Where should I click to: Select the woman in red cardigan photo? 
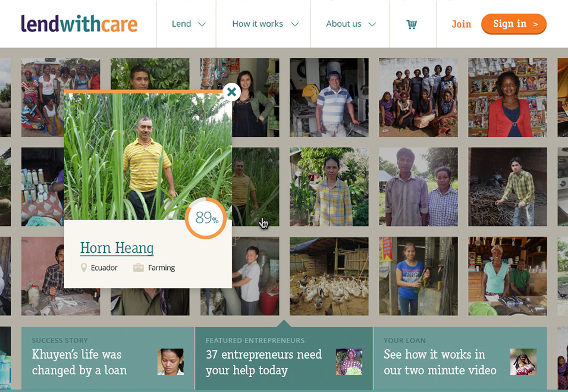[507, 98]
